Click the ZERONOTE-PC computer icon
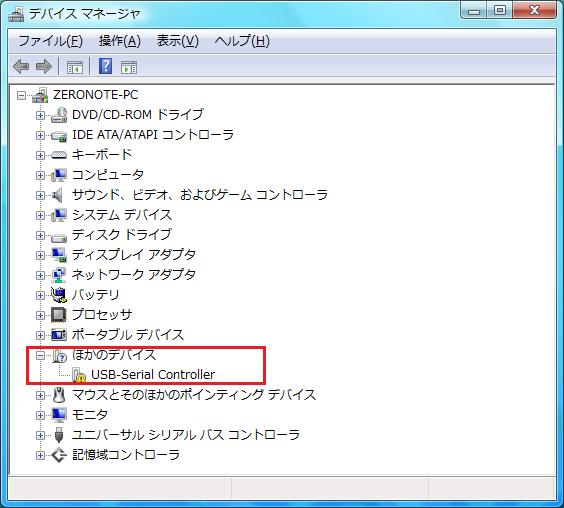The height and width of the screenshot is (508, 564). pyautogui.click(x=40, y=95)
